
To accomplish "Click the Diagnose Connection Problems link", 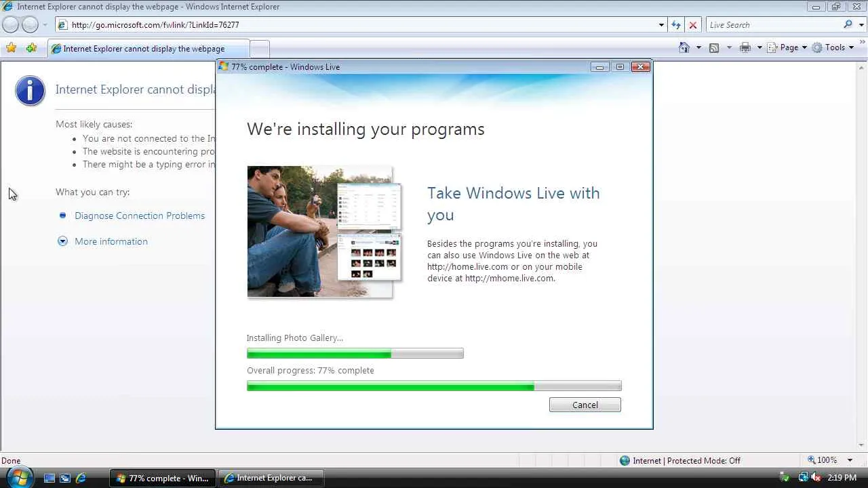I will pos(140,216).
